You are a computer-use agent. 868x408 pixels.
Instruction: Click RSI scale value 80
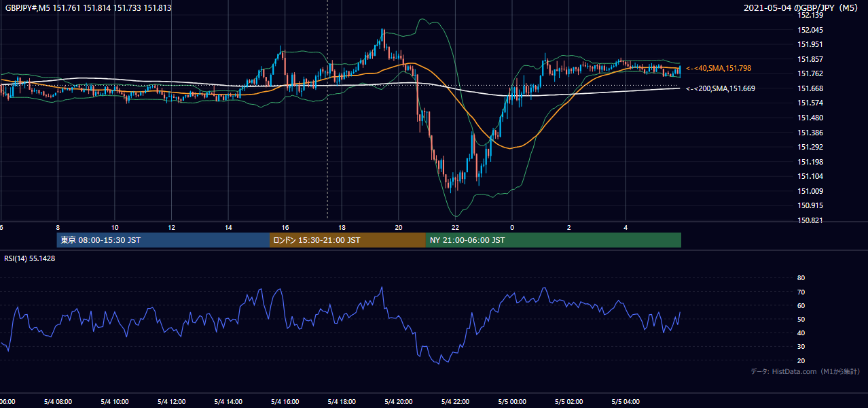[801, 278]
